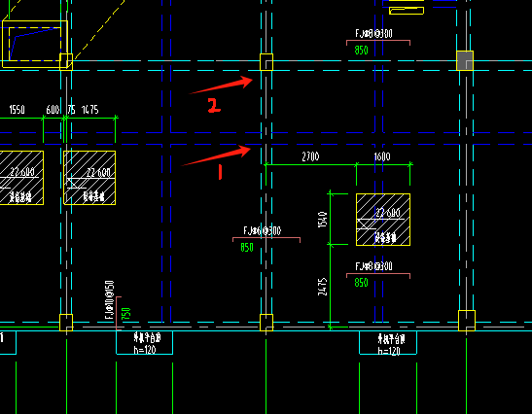This screenshot has height=414, width=532.
Task: Select the hatched opening dimensioned 1600 wide
Action: tap(383, 220)
